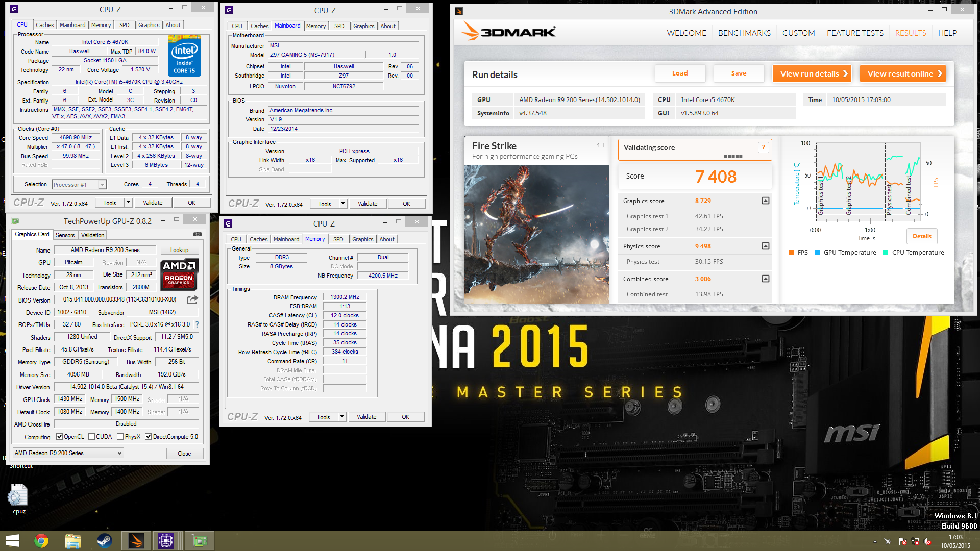
Task: Collapse the Graphics score section
Action: click(765, 201)
